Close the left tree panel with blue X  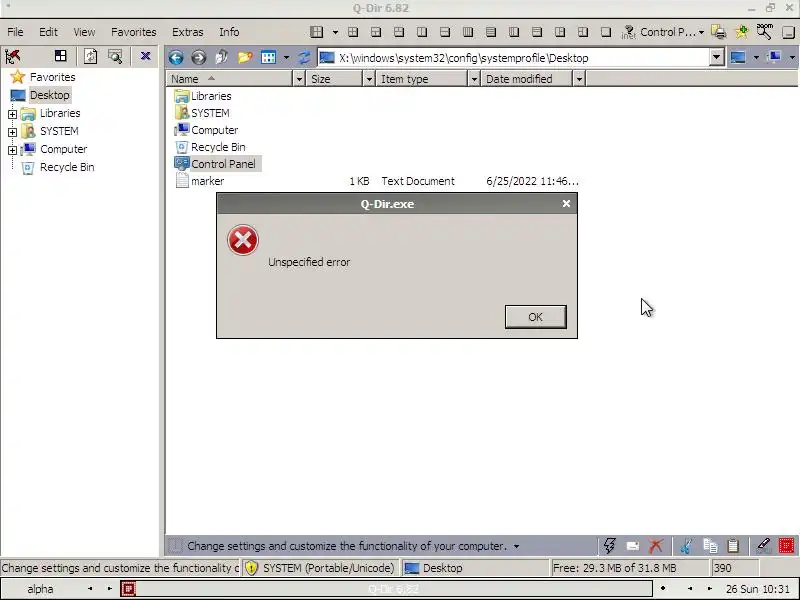[145, 56]
